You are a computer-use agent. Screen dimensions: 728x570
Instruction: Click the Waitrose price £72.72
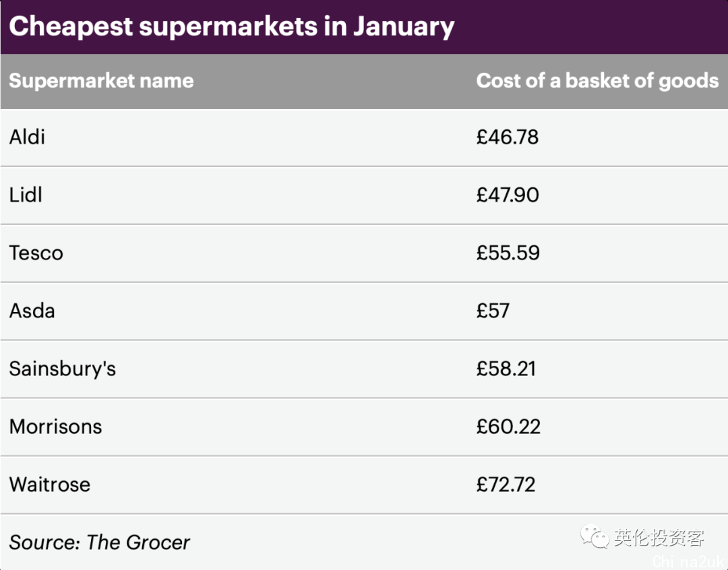506,484
